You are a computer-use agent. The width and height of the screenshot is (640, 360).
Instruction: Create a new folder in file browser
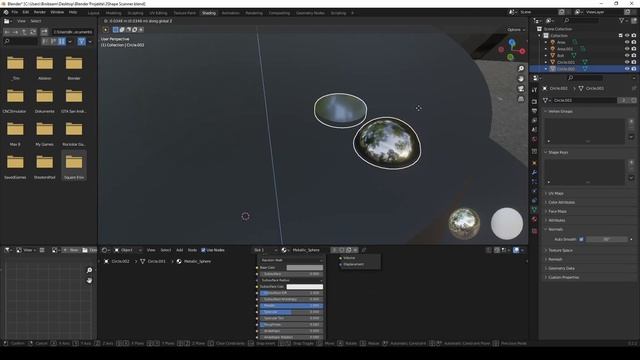pos(44,32)
